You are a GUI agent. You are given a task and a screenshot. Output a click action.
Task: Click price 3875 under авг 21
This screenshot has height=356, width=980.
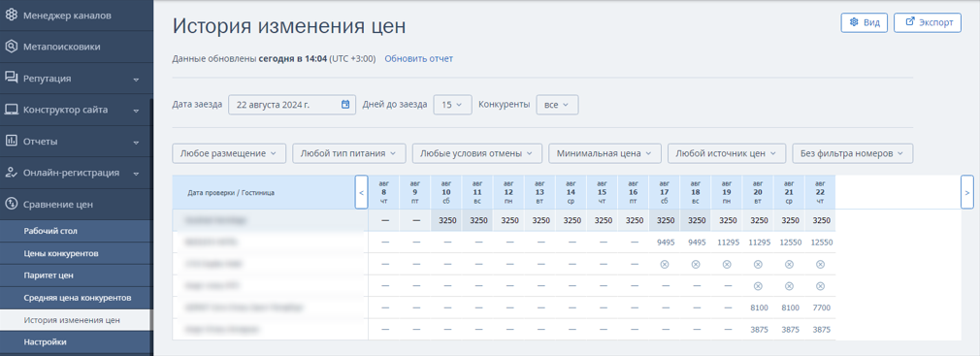[x=790, y=330]
